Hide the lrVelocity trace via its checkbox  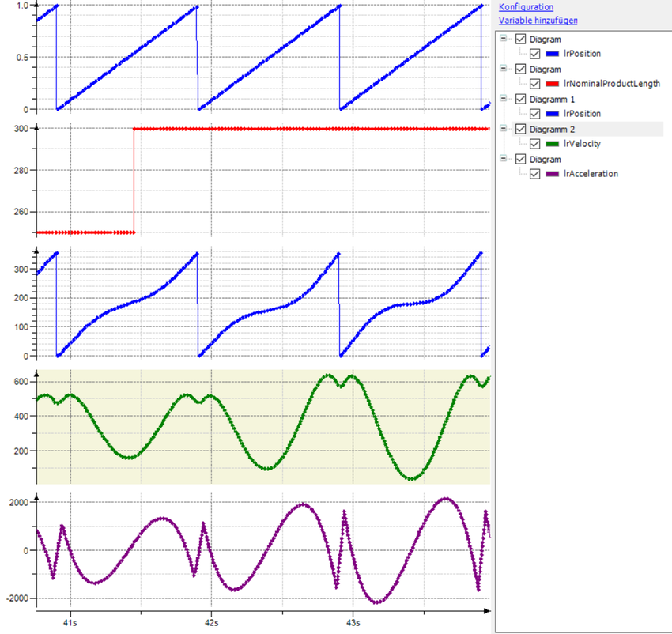(x=535, y=144)
